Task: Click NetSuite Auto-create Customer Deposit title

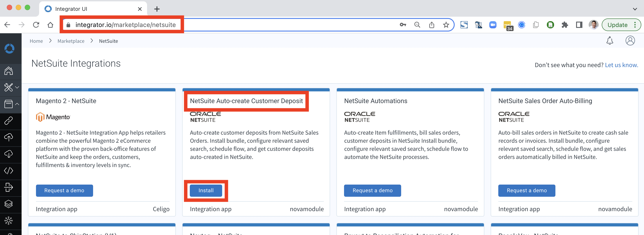Action: point(246,101)
